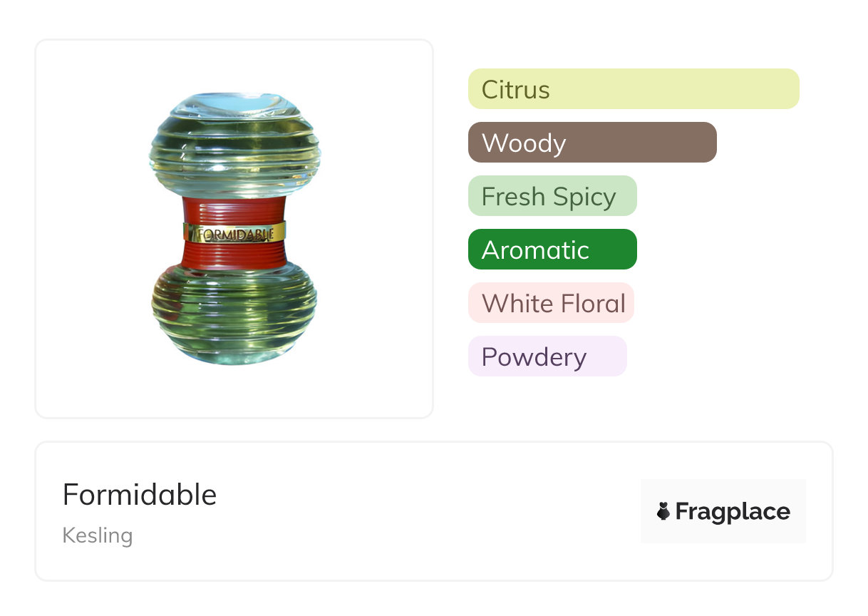Click the gold FORMIDABLE label on bottle
This screenshot has width=868, height=616.
pyautogui.click(x=234, y=233)
